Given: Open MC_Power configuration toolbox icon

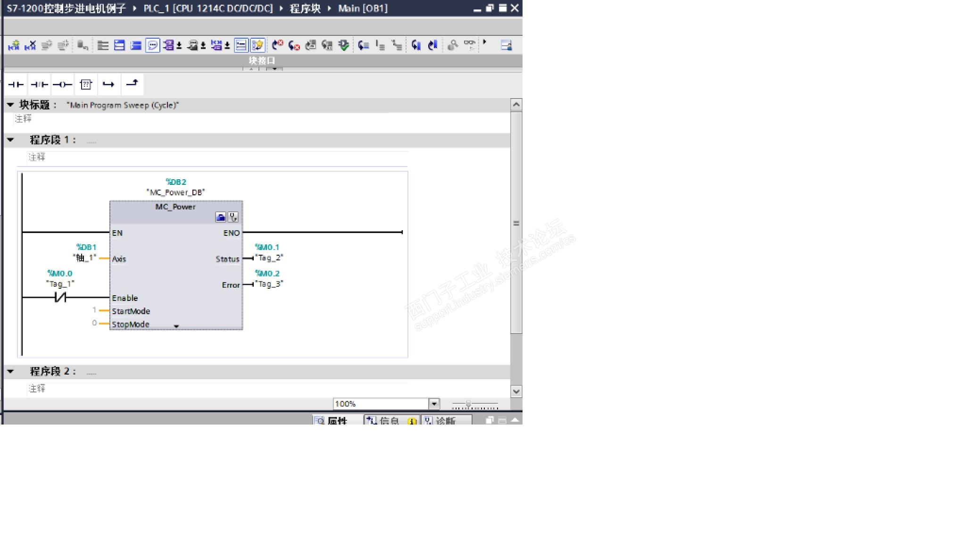Looking at the screenshot, I should 220,217.
